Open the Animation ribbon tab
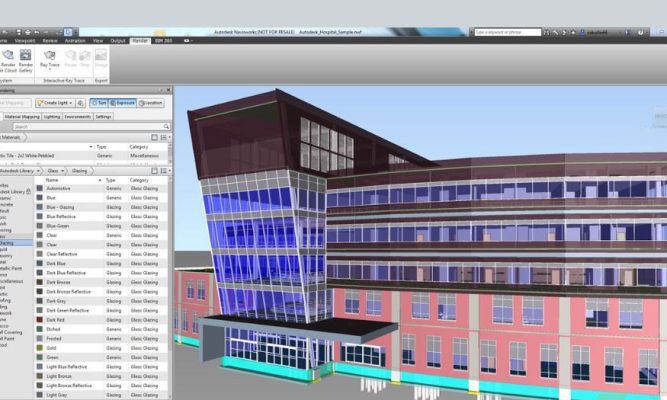Viewport: 667px width, 400px height. pyautogui.click(x=75, y=41)
